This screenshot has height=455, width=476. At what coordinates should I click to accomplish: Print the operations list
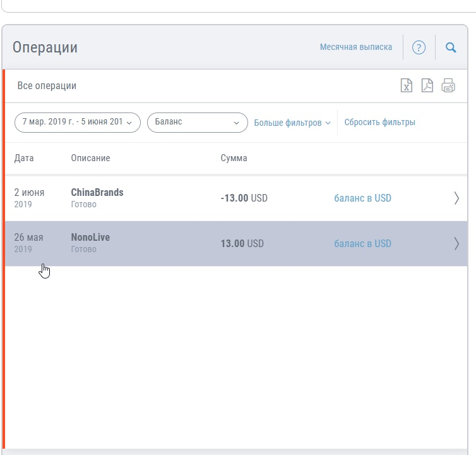pos(448,86)
